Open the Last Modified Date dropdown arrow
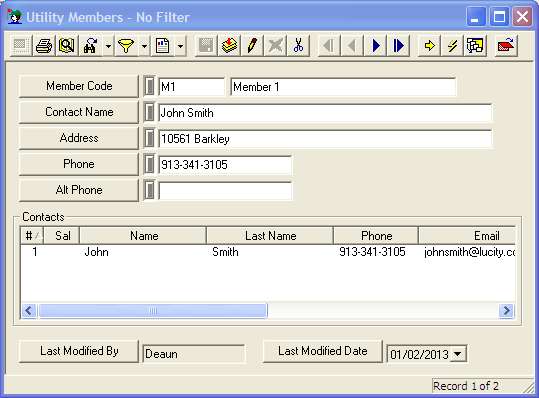 point(458,354)
